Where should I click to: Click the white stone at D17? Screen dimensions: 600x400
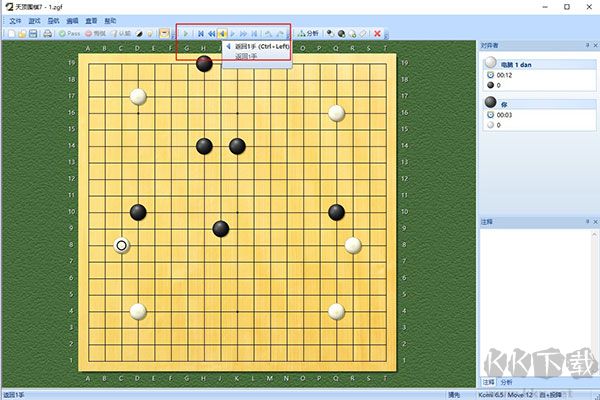click(x=138, y=97)
